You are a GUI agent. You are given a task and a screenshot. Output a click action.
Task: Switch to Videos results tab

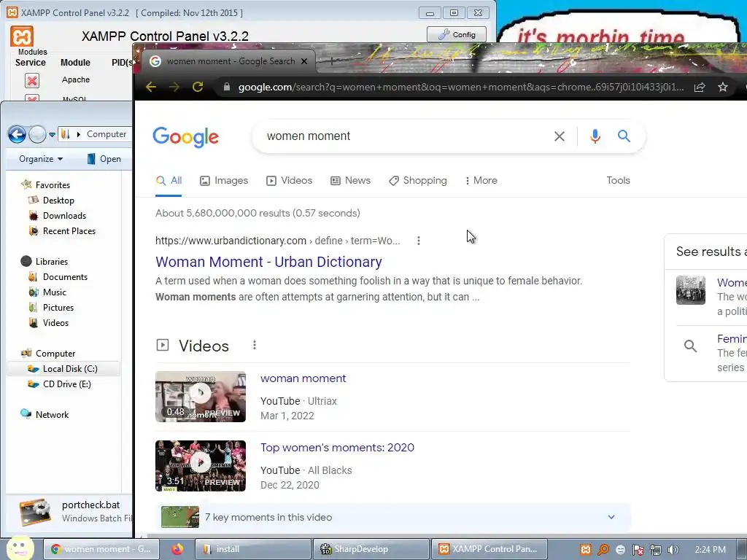pyautogui.click(x=289, y=181)
